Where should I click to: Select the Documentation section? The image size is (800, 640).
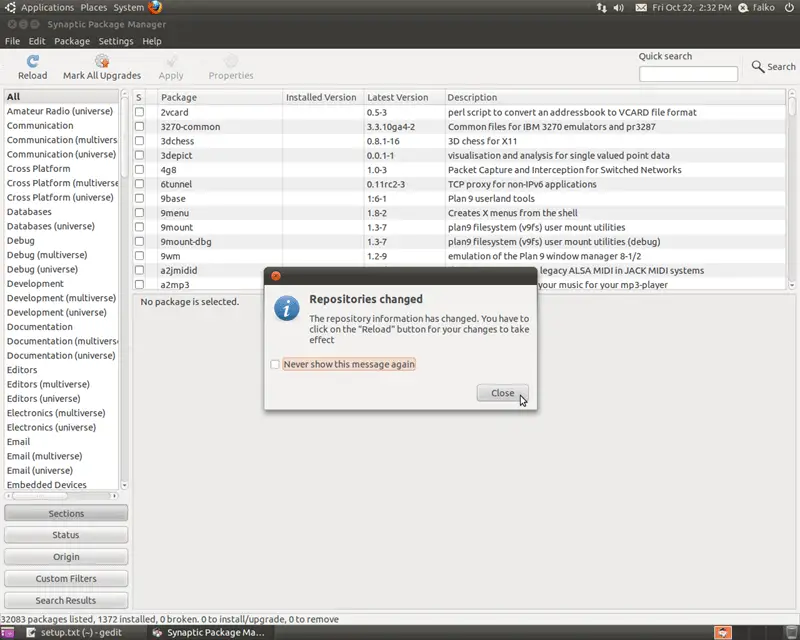[61, 327]
